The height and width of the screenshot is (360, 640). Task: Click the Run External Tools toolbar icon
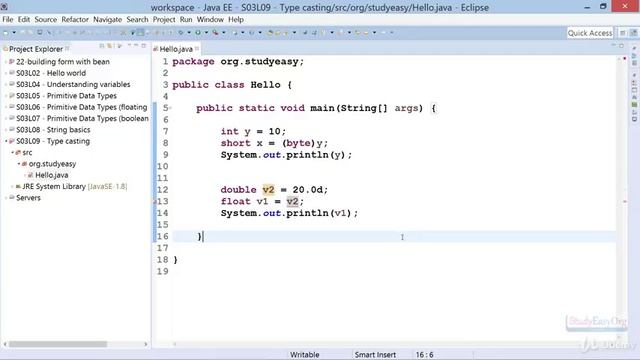216,33
